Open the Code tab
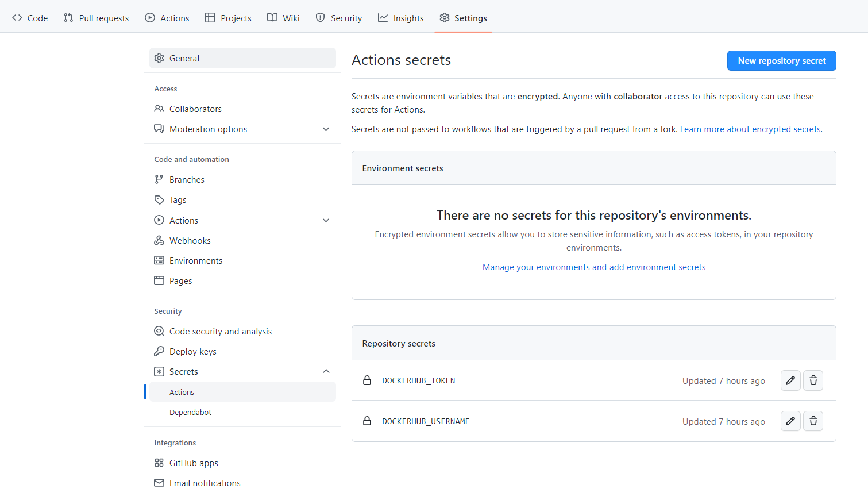Image resolution: width=868 pixels, height=500 pixels. tap(30, 18)
